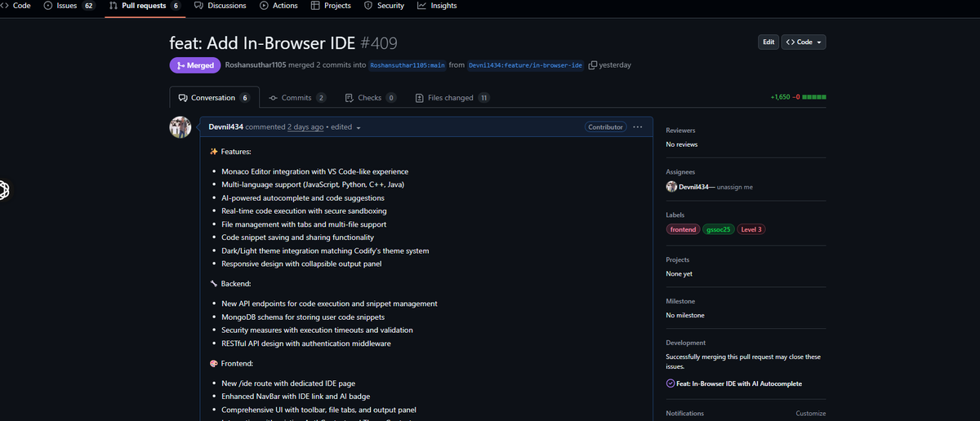Click the Level 3 label
This screenshot has height=421, width=980.
coord(751,229)
